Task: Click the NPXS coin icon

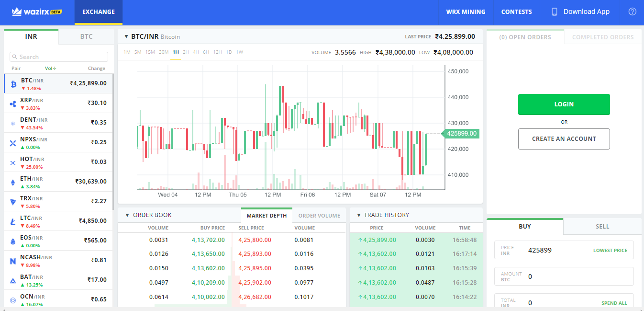Action: (13, 143)
